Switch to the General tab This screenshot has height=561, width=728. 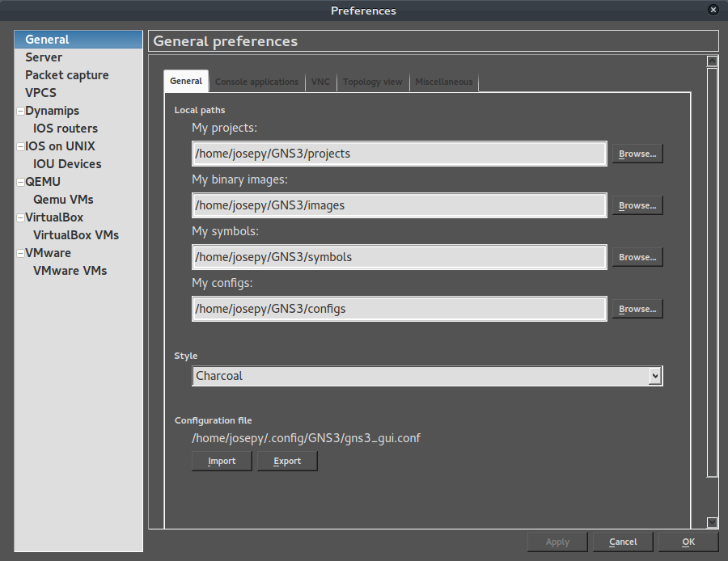click(x=186, y=81)
